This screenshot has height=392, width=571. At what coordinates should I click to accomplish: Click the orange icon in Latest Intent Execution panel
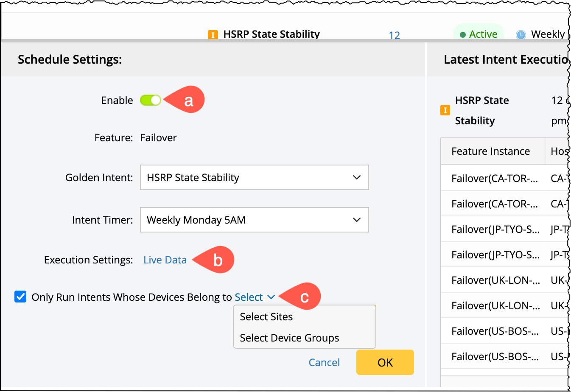pos(445,110)
